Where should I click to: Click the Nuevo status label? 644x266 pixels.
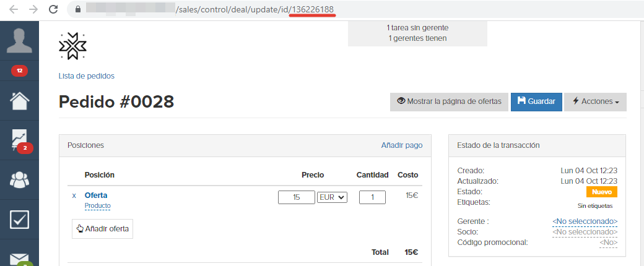pos(602,192)
